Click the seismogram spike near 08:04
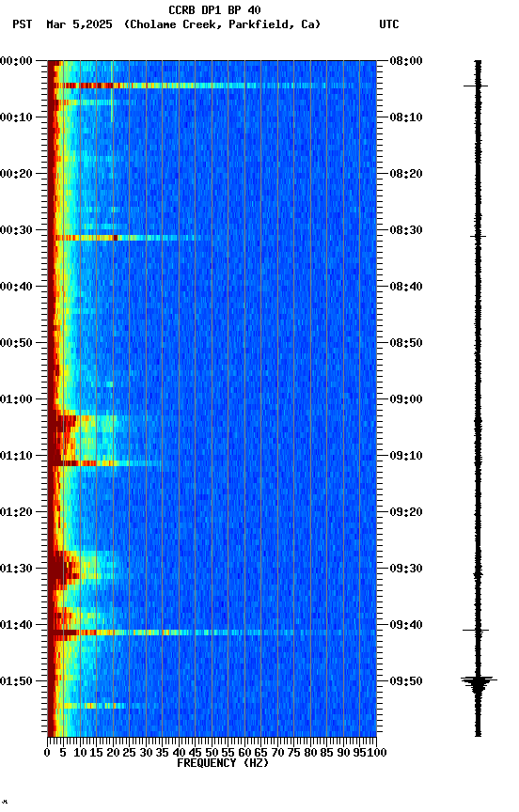 (476, 86)
